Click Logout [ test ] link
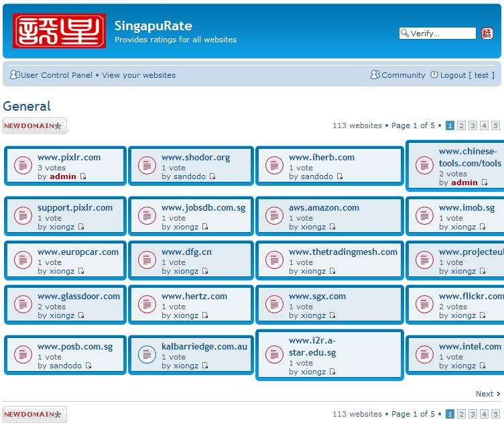 tap(467, 75)
